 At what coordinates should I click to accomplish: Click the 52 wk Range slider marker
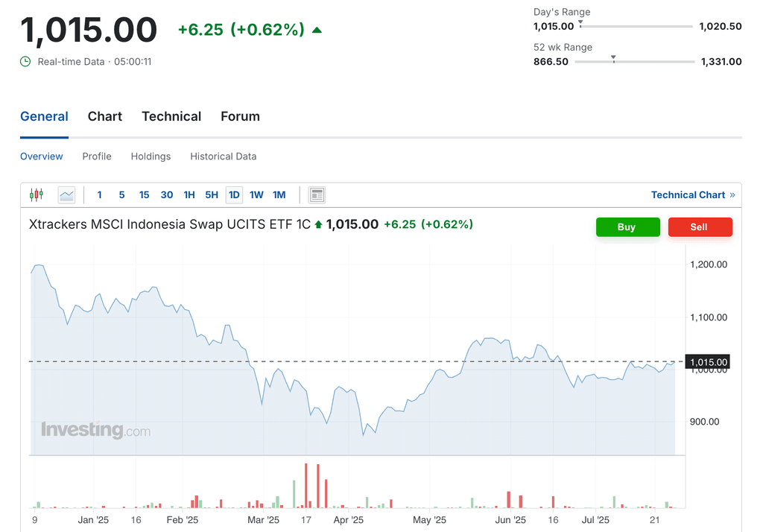point(613,57)
